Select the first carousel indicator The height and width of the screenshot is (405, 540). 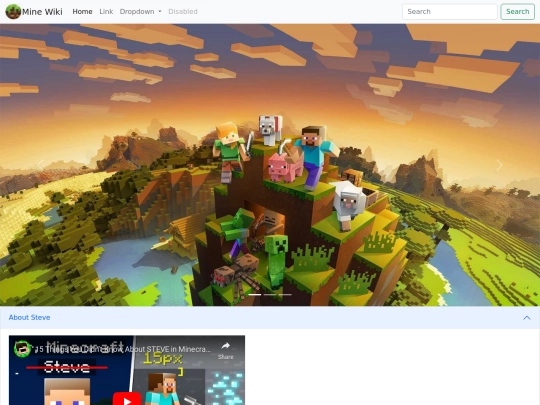point(255,295)
